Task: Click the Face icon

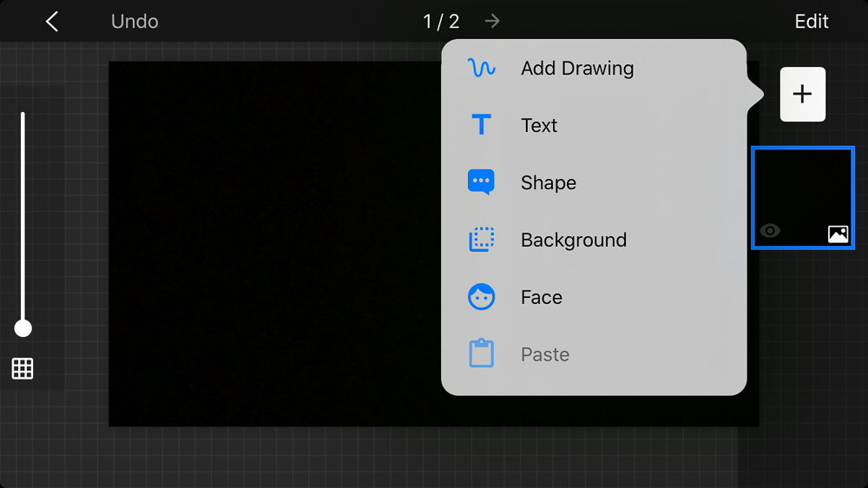Action: pyautogui.click(x=481, y=297)
